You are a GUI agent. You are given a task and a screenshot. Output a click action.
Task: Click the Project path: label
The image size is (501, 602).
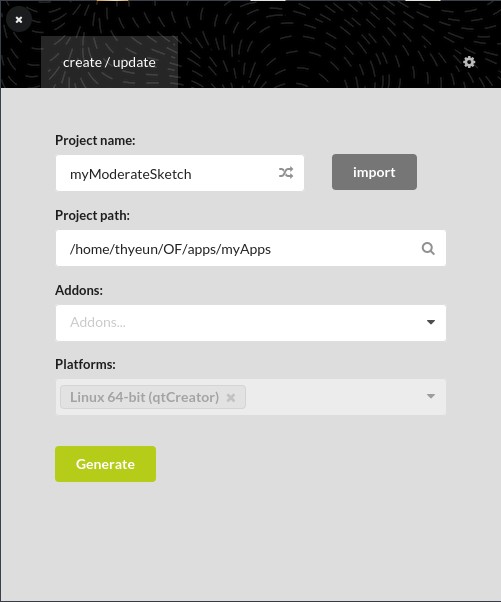93,215
